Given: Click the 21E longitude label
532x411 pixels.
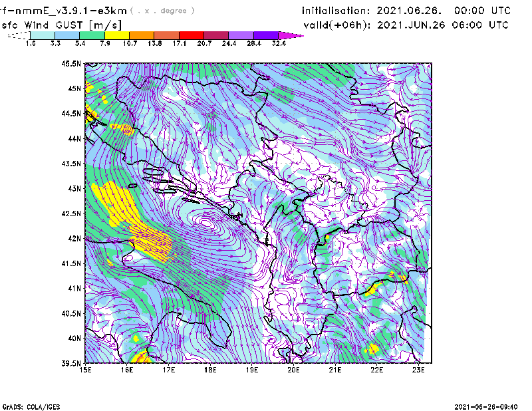Looking at the screenshot, I should 335,370.
